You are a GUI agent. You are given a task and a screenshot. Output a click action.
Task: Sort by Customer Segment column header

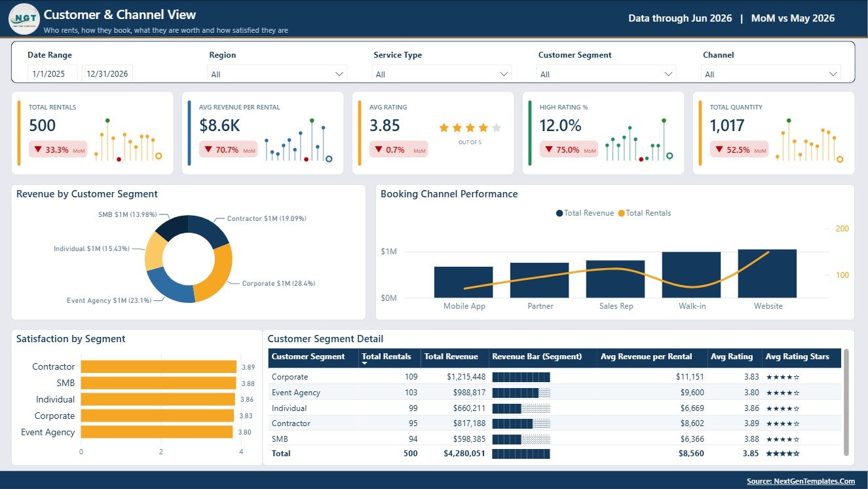click(313, 358)
